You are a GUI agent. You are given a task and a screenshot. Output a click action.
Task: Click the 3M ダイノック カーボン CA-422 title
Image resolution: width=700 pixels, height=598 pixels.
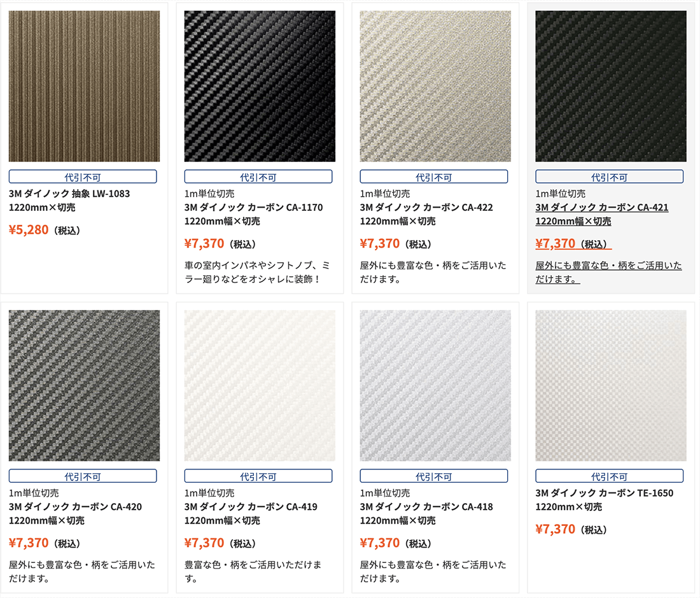[x=426, y=215]
